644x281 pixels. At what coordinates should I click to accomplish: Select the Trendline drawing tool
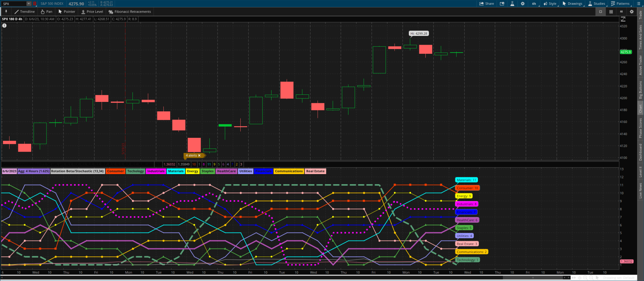(x=24, y=12)
